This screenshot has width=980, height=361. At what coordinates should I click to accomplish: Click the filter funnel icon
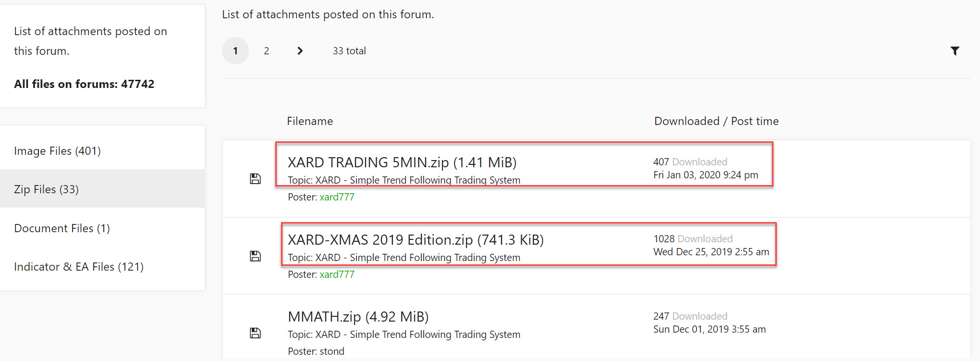click(955, 51)
